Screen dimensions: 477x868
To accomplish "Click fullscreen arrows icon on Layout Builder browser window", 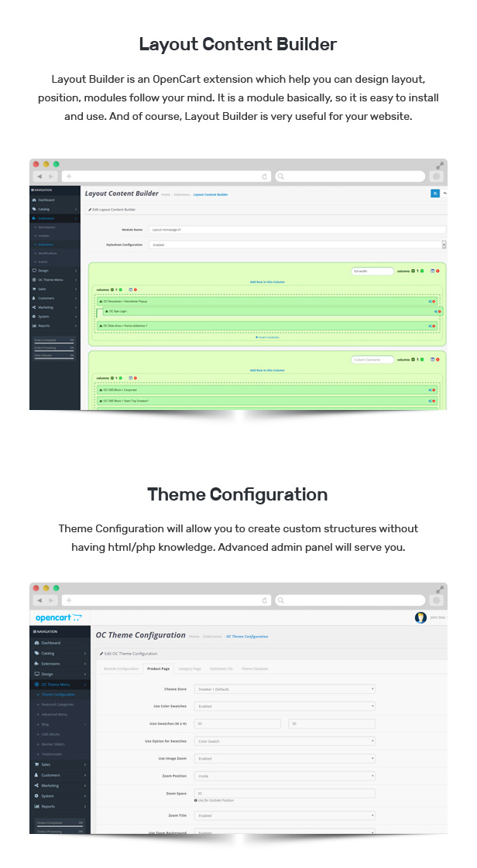I will pos(440,166).
